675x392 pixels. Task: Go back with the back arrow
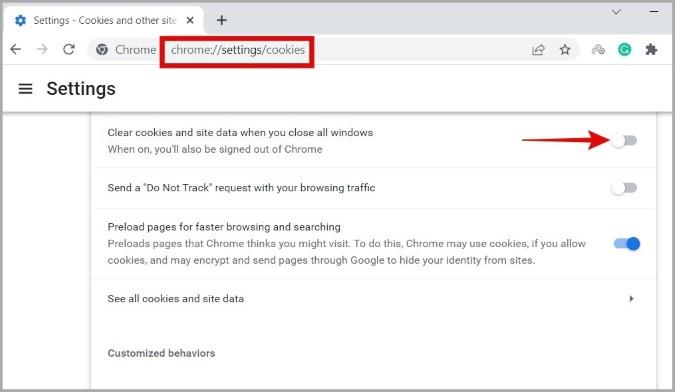pos(16,49)
